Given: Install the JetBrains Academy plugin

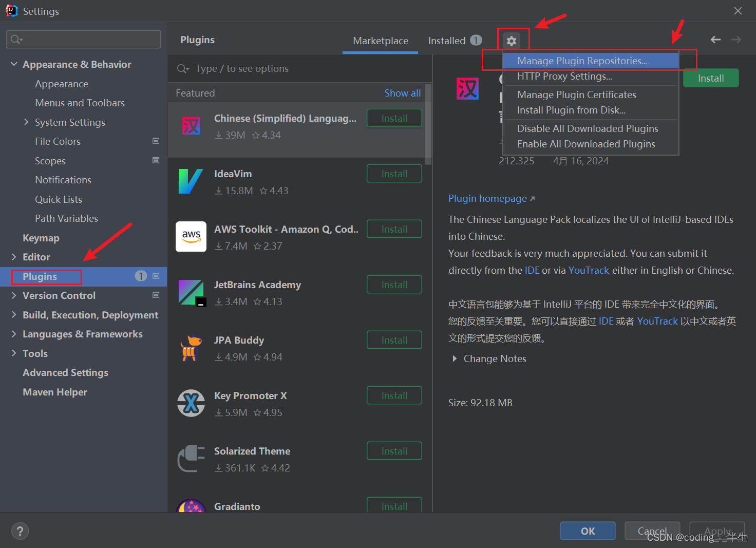Looking at the screenshot, I should 394,285.
